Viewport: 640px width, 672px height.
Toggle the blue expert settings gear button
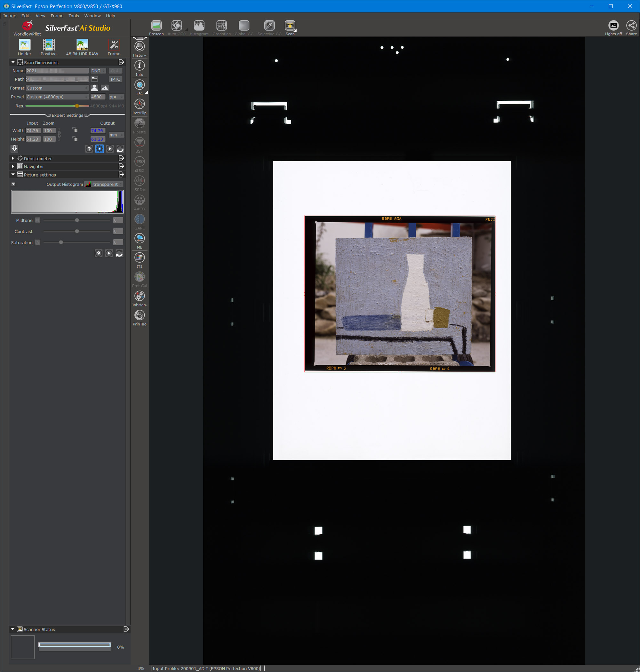coord(100,149)
